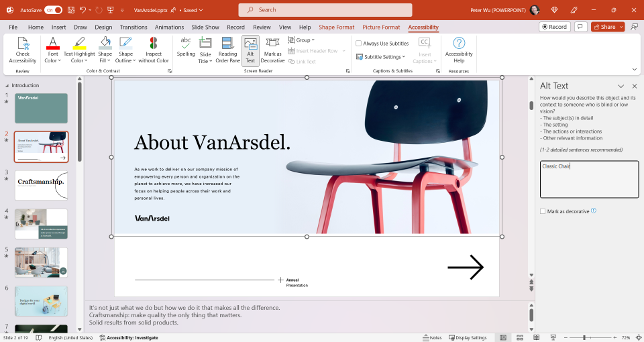Click the Alt Text ribbon button

coord(250,50)
